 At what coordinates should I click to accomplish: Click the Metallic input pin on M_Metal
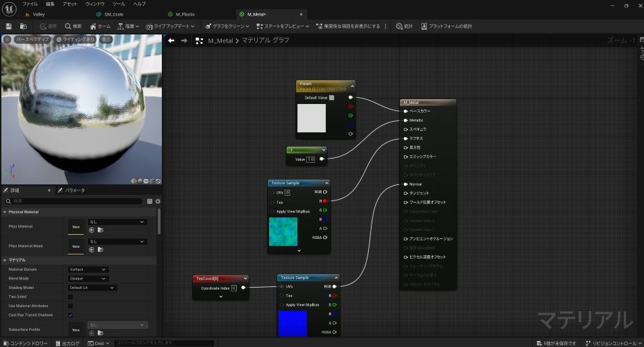coord(405,120)
